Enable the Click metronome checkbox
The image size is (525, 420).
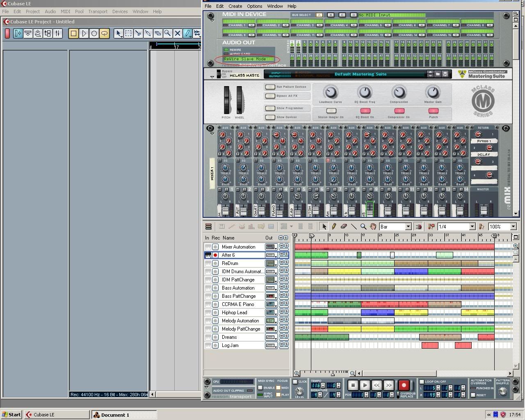295,381
